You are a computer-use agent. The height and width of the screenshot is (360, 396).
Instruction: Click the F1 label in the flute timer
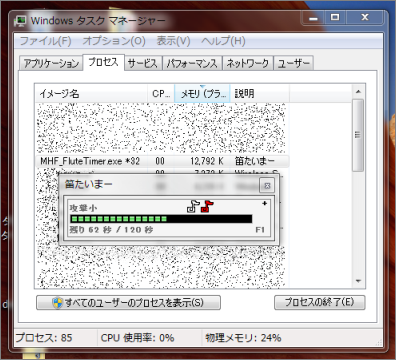(x=260, y=230)
